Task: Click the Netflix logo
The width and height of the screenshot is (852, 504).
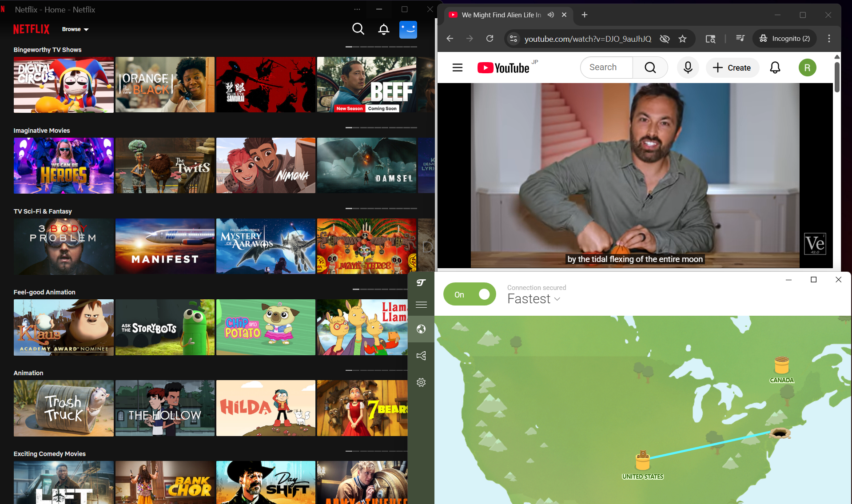Action: coord(31,29)
